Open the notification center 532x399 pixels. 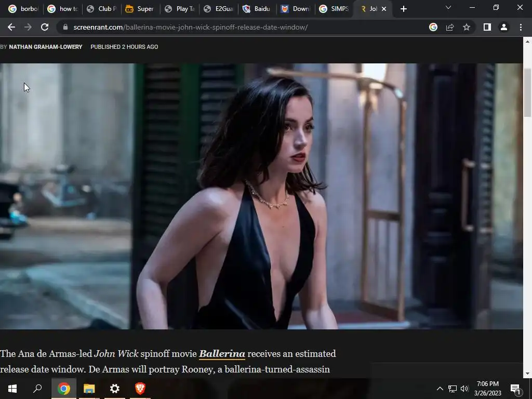point(515,389)
